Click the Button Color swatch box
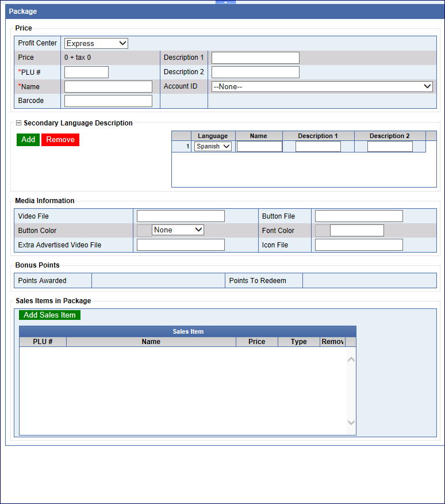Image resolution: width=445 pixels, height=504 pixels. [144, 230]
